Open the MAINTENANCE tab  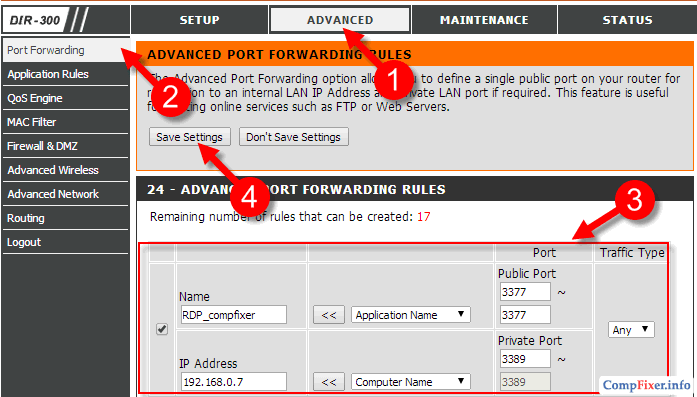point(484,20)
